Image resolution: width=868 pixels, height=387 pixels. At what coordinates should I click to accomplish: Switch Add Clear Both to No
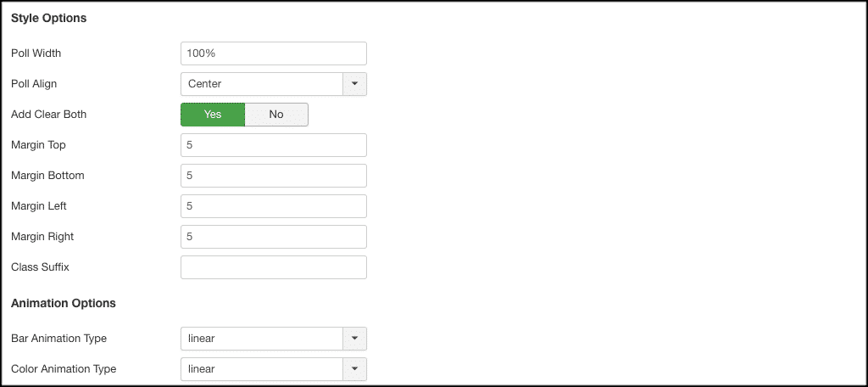[x=276, y=115]
